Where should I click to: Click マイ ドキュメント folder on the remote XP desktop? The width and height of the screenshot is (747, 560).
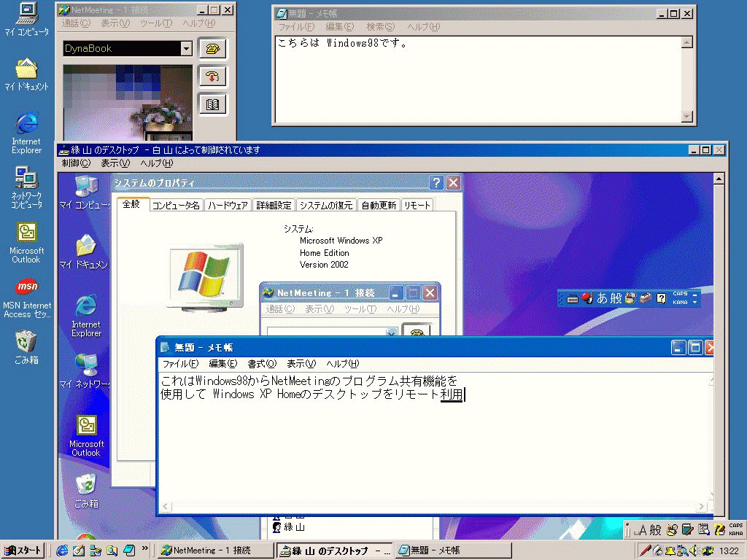tap(85, 252)
